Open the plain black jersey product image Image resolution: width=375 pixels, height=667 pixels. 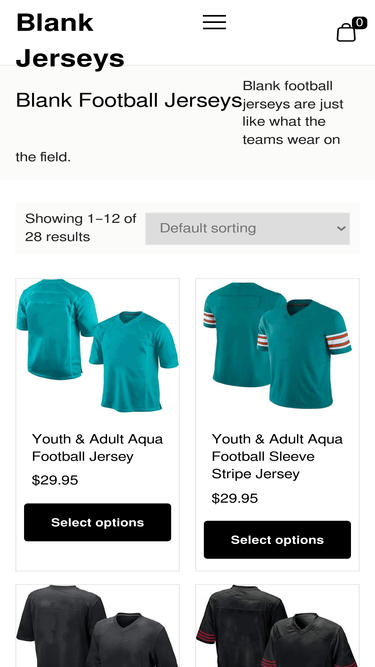97,626
